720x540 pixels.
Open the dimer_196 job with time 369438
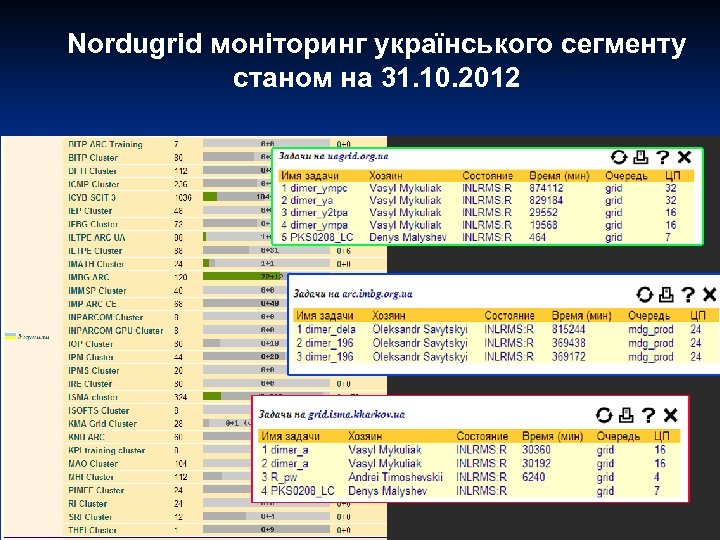[x=329, y=343]
